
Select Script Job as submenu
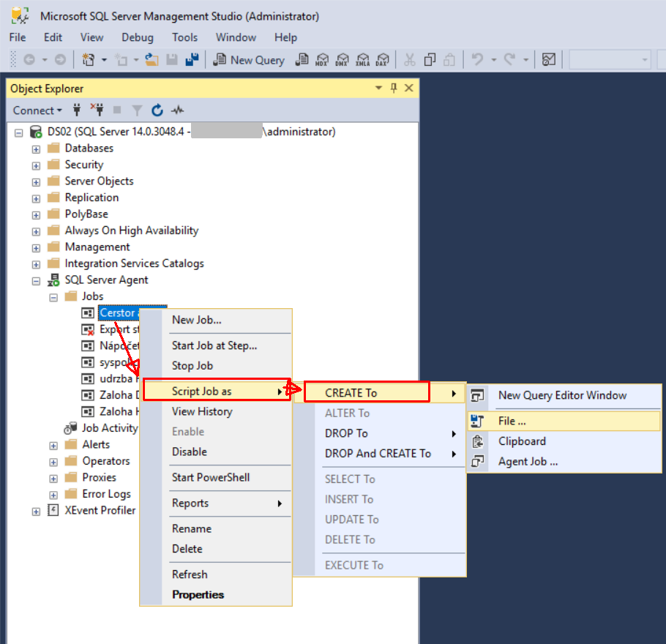(x=216, y=392)
